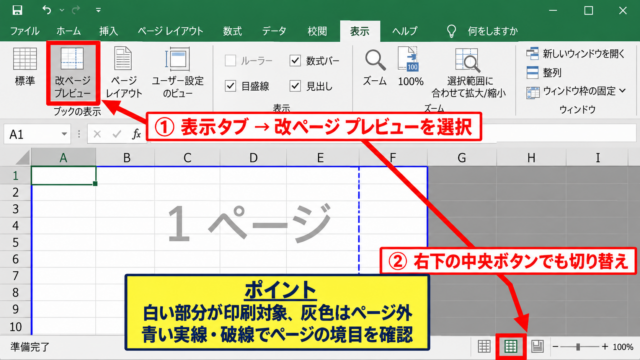Click Page Break Preview icon in status bar
Viewport: 640px width, 360px height.
(511, 347)
